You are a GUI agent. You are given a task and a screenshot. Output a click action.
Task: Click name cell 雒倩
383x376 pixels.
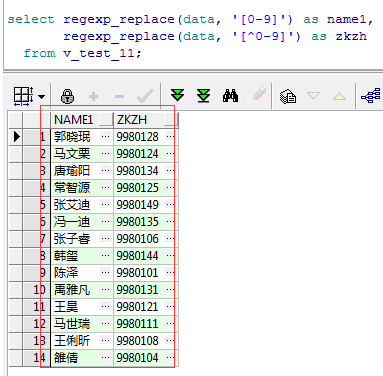pyautogui.click(x=66, y=358)
